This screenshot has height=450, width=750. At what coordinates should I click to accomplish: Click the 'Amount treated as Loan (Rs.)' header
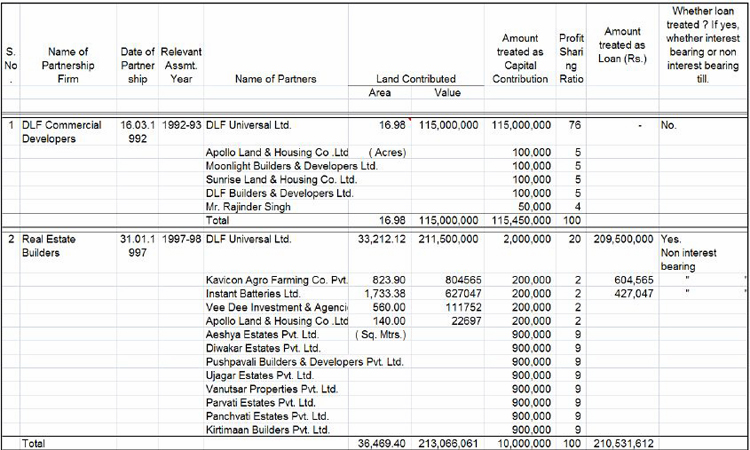tap(621, 45)
